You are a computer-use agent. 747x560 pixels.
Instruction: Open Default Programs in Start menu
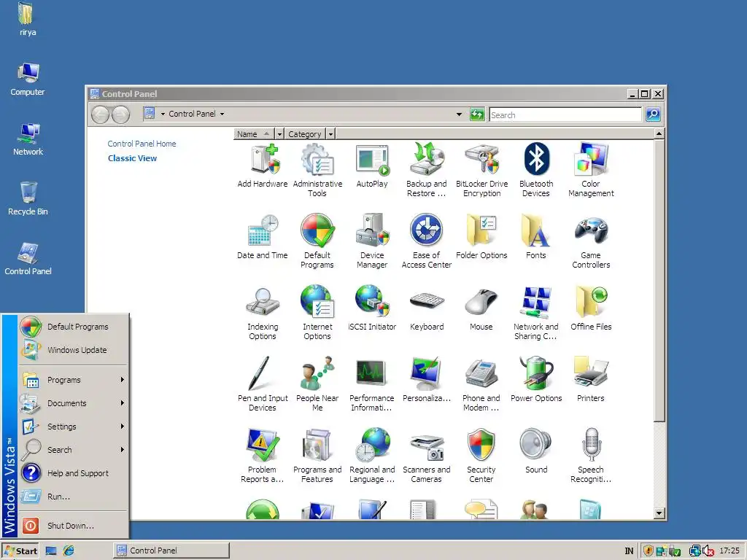(x=74, y=327)
